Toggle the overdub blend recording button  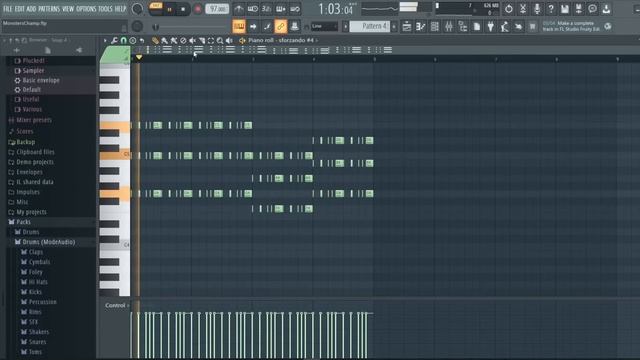(x=281, y=9)
